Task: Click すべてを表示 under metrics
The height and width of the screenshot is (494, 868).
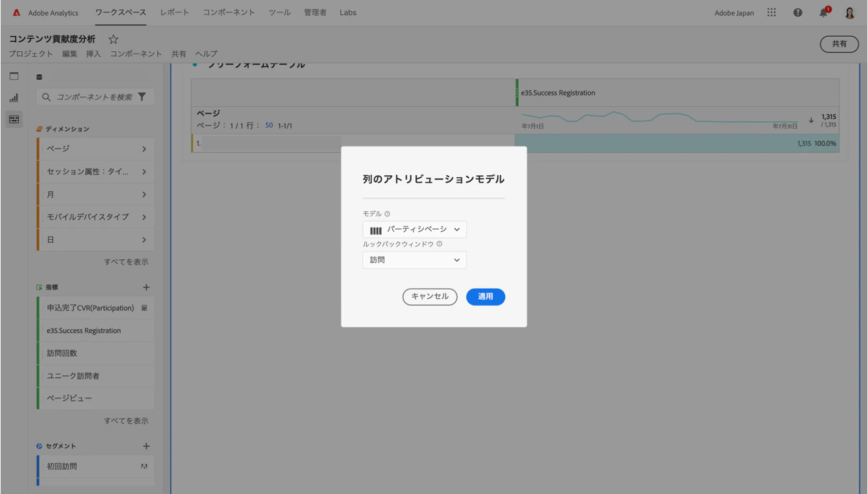Action: [126, 421]
